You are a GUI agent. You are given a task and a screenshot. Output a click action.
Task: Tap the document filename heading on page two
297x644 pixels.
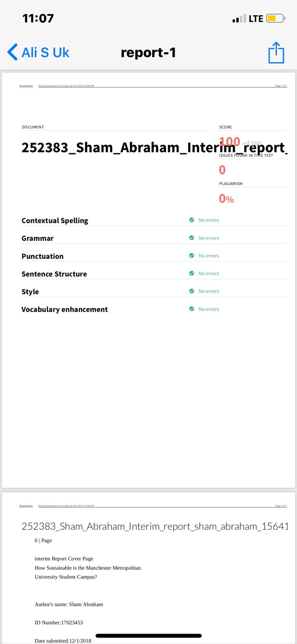point(155,526)
